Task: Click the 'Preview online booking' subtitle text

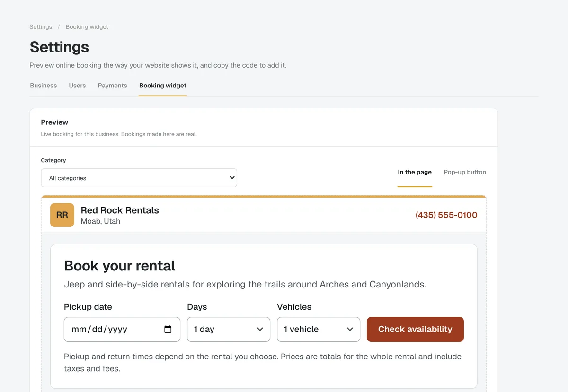Action: click(158, 65)
